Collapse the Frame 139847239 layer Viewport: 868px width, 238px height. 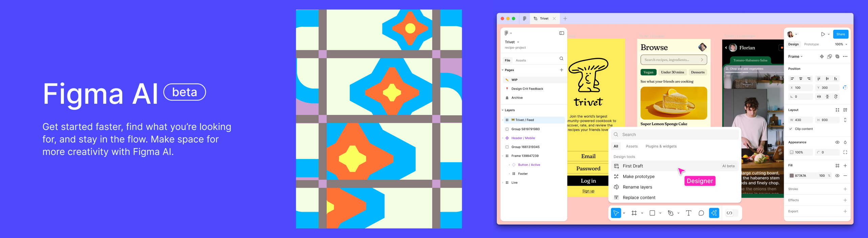click(503, 156)
